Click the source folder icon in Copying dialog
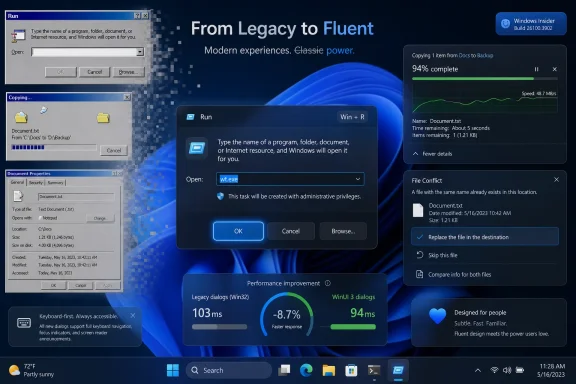576x384 pixels. coord(21,117)
